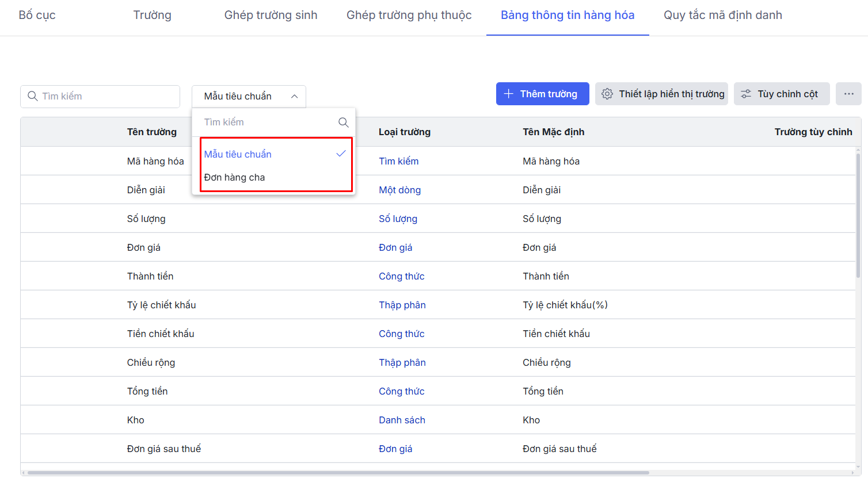Select Đơn hàng cha from the dropdown list
This screenshot has height=486, width=868.
tap(234, 177)
